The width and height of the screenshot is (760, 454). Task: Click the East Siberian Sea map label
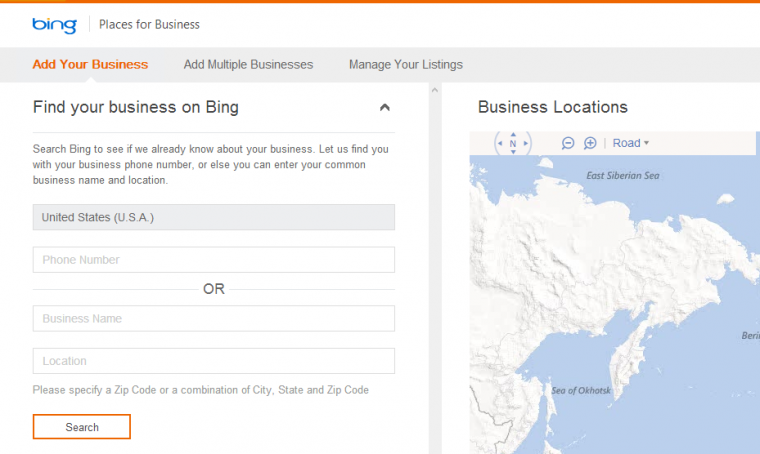tap(623, 176)
